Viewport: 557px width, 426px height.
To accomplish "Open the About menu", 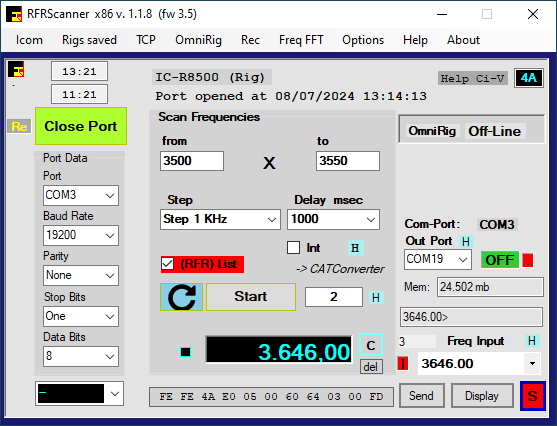I will click(463, 40).
